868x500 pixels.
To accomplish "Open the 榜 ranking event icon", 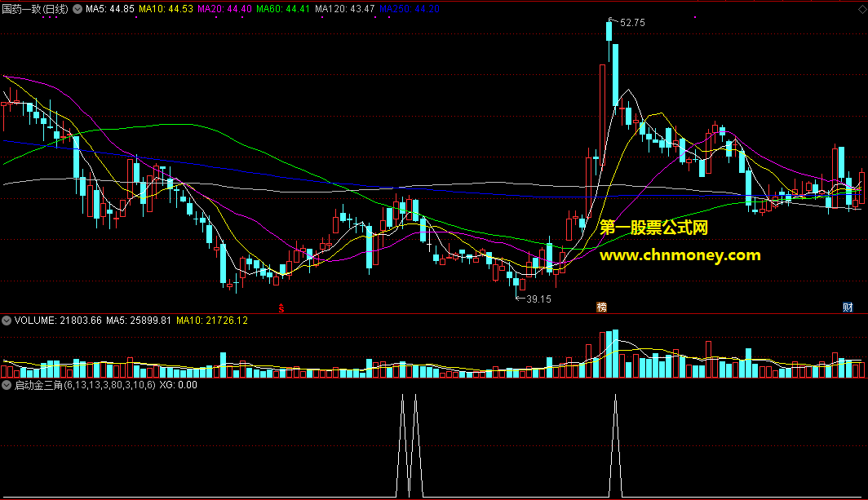I will coord(602,308).
